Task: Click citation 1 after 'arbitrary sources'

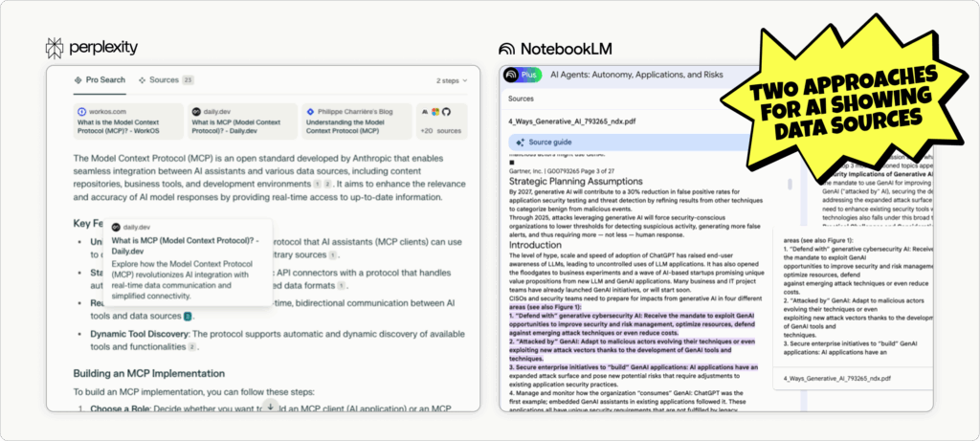Action: (x=332, y=254)
